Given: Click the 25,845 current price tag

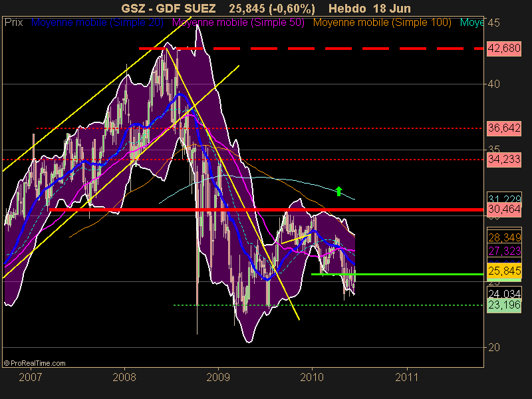Looking at the screenshot, I should tap(504, 271).
